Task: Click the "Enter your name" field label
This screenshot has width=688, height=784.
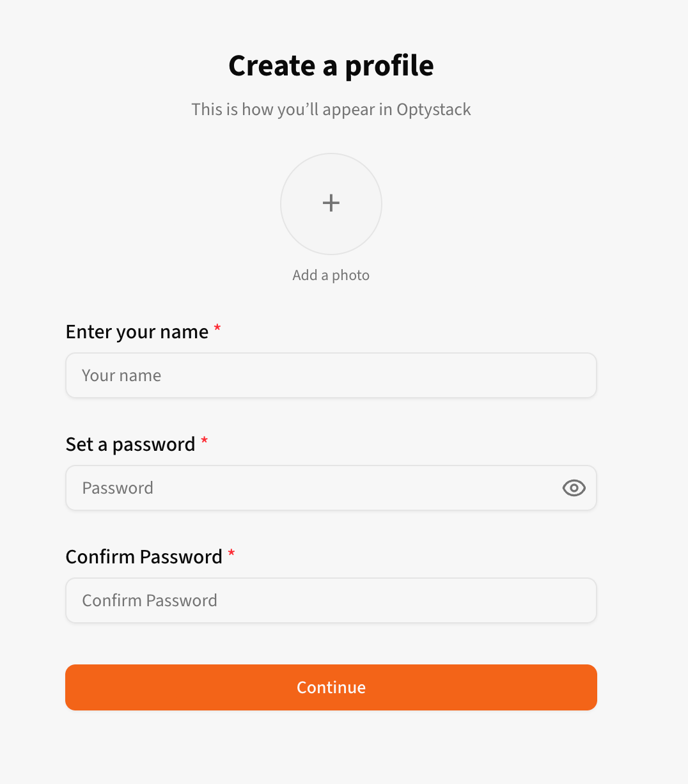Action: [x=137, y=332]
